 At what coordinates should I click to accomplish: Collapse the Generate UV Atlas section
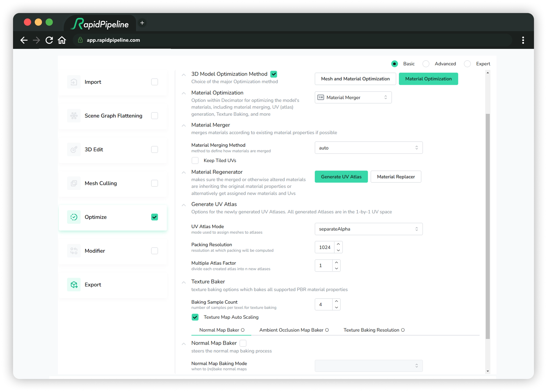(184, 205)
